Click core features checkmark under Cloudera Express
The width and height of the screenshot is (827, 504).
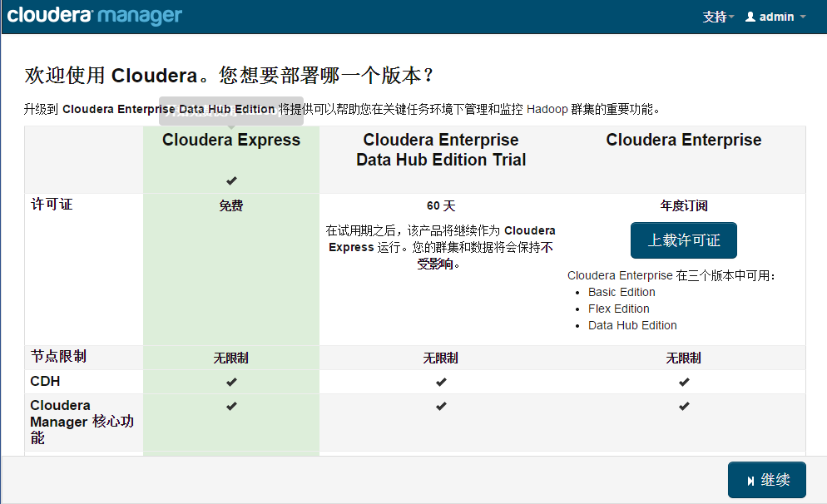[231, 406]
